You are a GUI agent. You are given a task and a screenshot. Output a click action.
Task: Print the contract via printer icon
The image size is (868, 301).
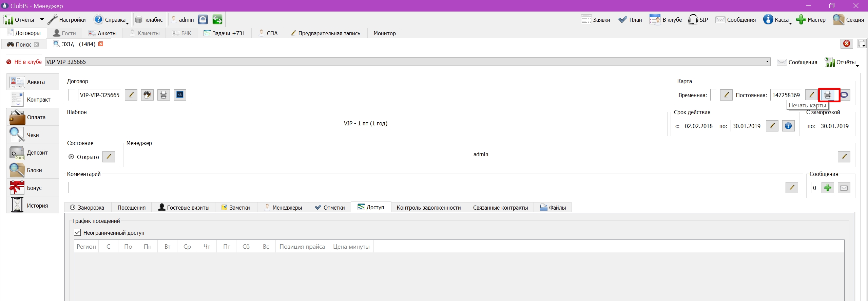[163, 95]
